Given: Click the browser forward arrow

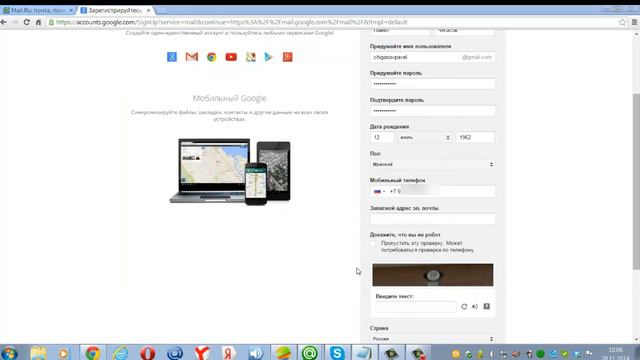Looking at the screenshot, I should [x=15, y=22].
